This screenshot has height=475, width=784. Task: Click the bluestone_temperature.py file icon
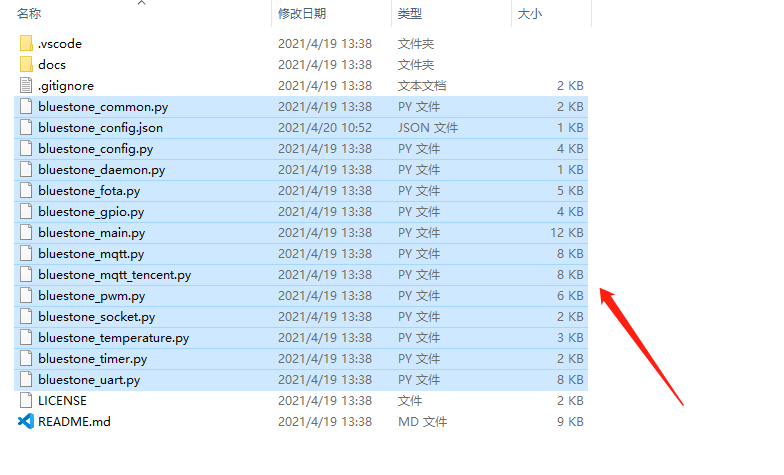coord(26,338)
